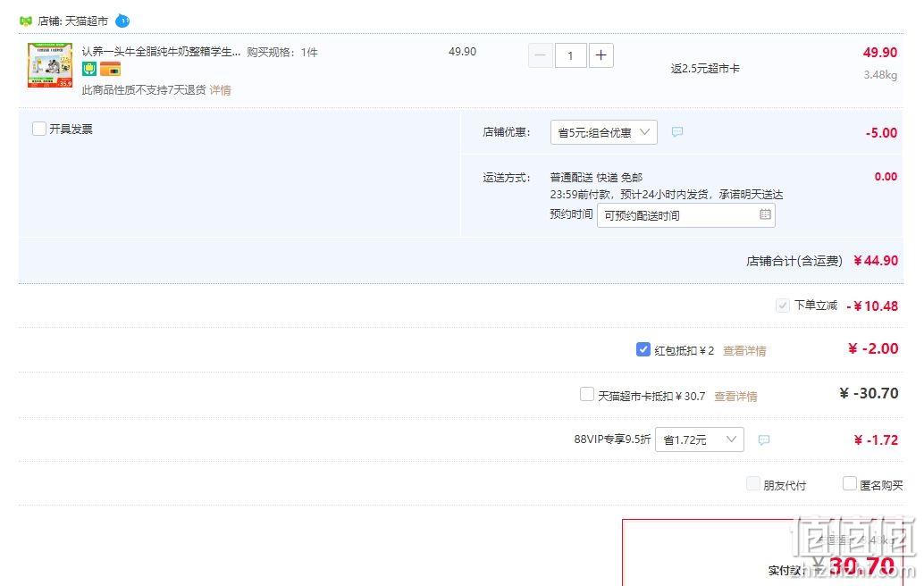Open the calendar icon for delivery time
924x586 pixels.
765,214
